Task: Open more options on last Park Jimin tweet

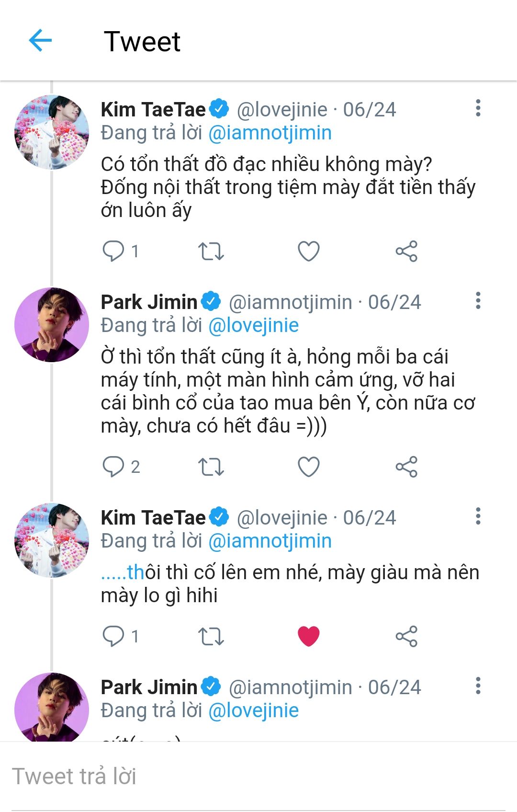Action: click(x=478, y=686)
